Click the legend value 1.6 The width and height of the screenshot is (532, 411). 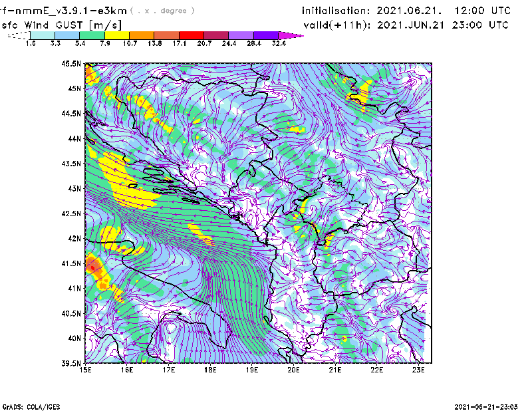(31, 43)
